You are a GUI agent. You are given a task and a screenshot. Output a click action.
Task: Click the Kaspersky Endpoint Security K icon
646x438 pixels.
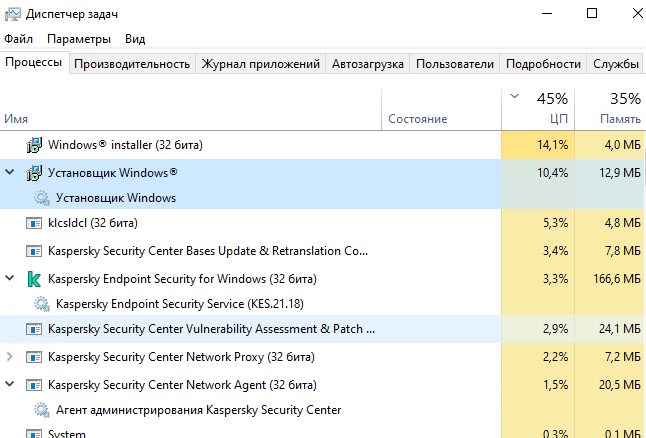pos(34,279)
